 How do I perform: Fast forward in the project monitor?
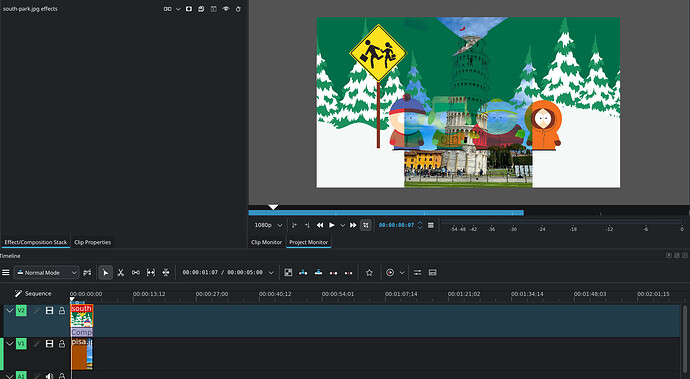[353, 225]
